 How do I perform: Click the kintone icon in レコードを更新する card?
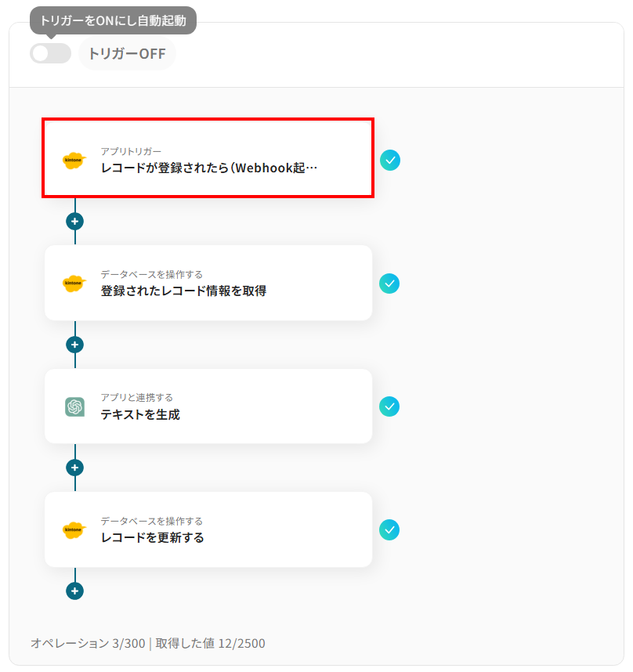(74, 530)
